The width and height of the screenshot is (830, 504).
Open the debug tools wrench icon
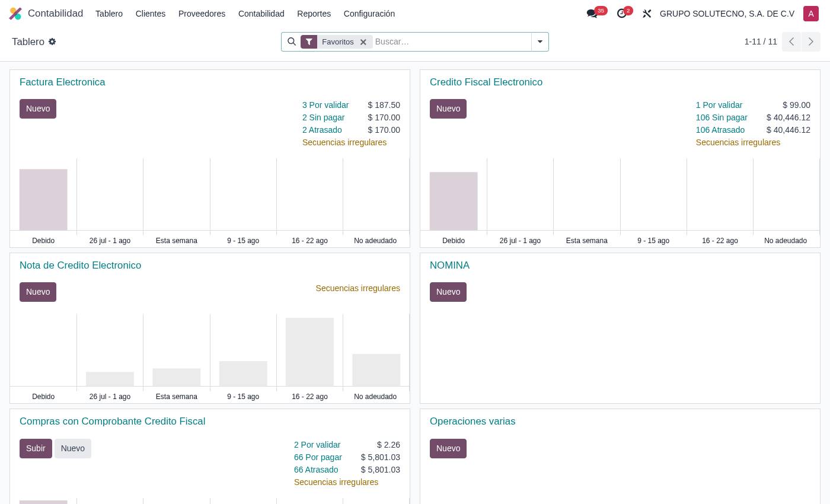click(x=647, y=14)
